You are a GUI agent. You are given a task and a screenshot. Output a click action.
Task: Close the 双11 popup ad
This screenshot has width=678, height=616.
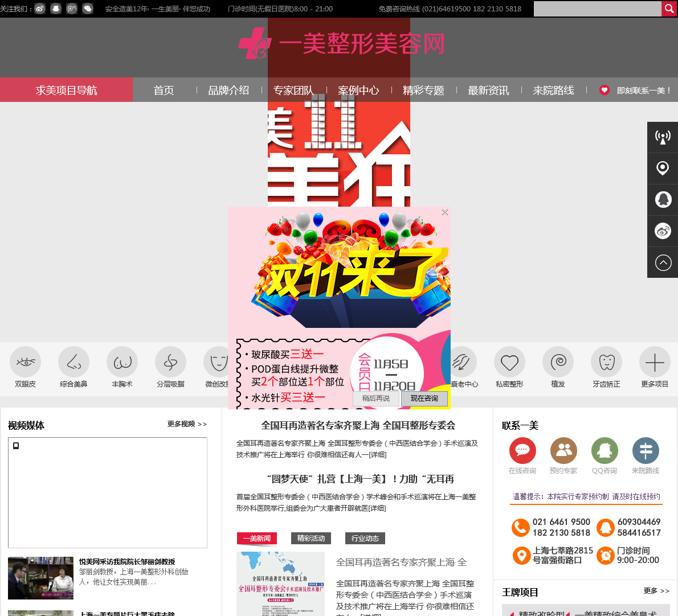pos(444,212)
